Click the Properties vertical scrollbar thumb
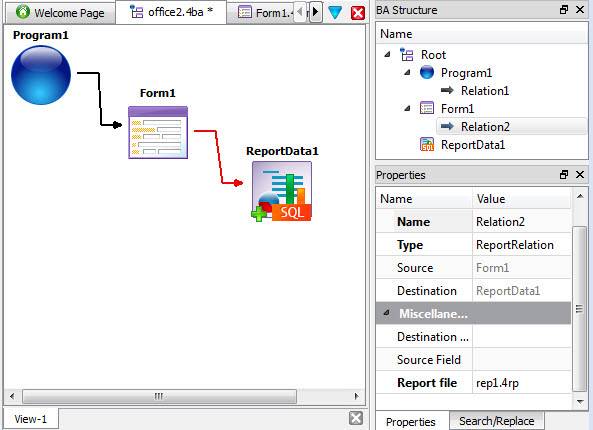Image resolution: width=593 pixels, height=430 pixels. [579, 309]
